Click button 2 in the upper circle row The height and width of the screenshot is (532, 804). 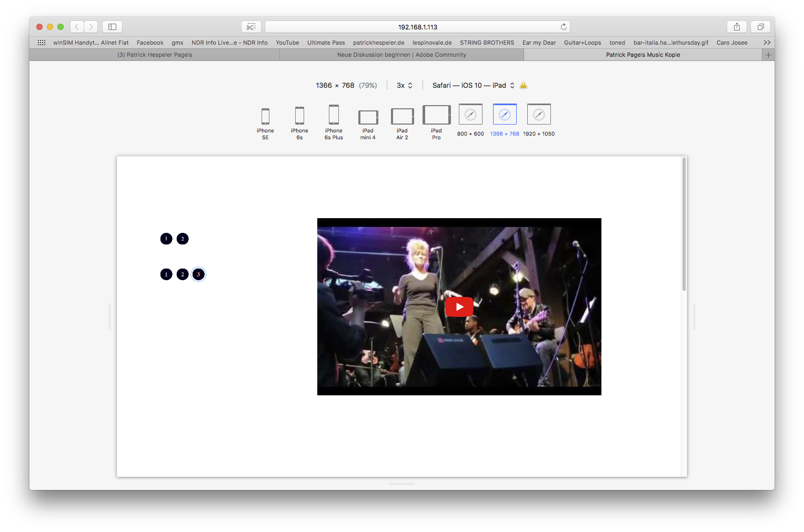[x=183, y=239]
